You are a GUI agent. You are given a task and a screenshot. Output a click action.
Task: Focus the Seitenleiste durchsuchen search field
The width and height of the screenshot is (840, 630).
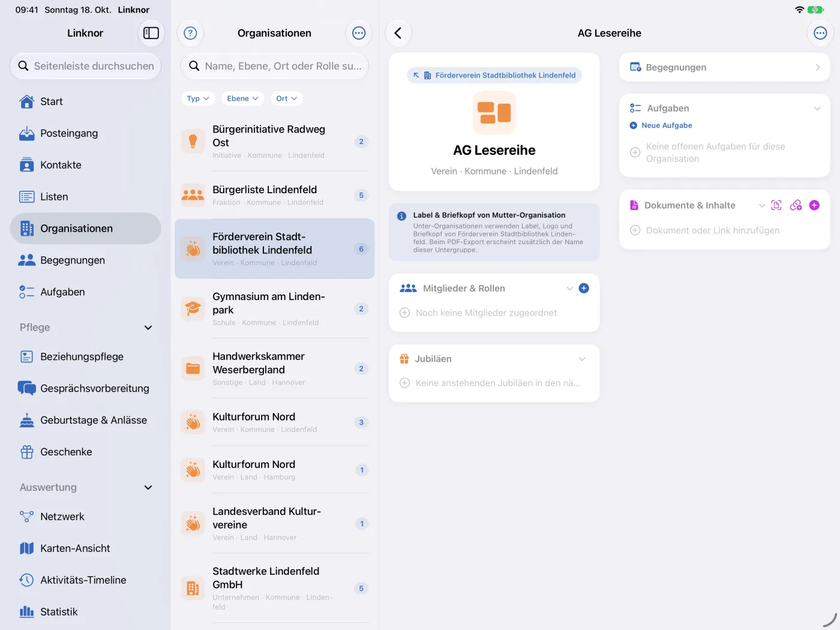click(x=85, y=66)
